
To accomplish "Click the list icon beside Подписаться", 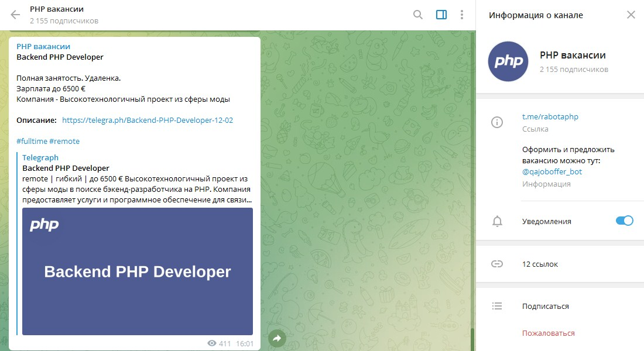I will pos(497,306).
